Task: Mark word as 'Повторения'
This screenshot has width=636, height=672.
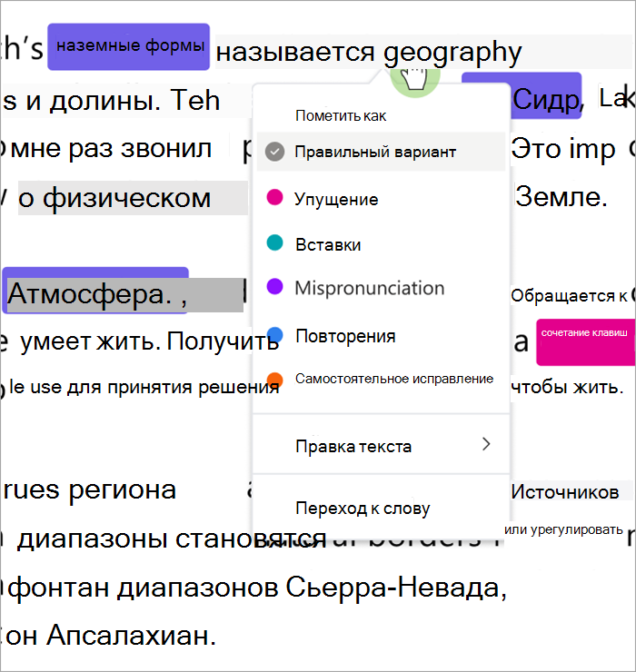Action: pyautogui.click(x=345, y=336)
